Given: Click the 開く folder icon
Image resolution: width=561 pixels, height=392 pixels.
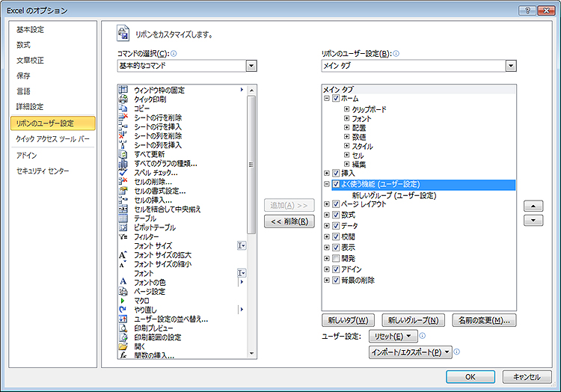Looking at the screenshot, I should pyautogui.click(x=123, y=346).
